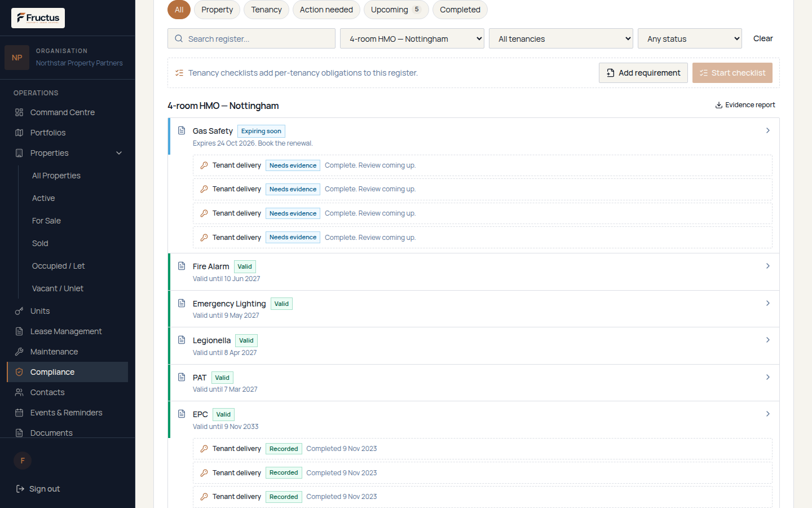The image size is (812, 508).
Task: Expand the Legionella row chevron
Action: tap(768, 340)
